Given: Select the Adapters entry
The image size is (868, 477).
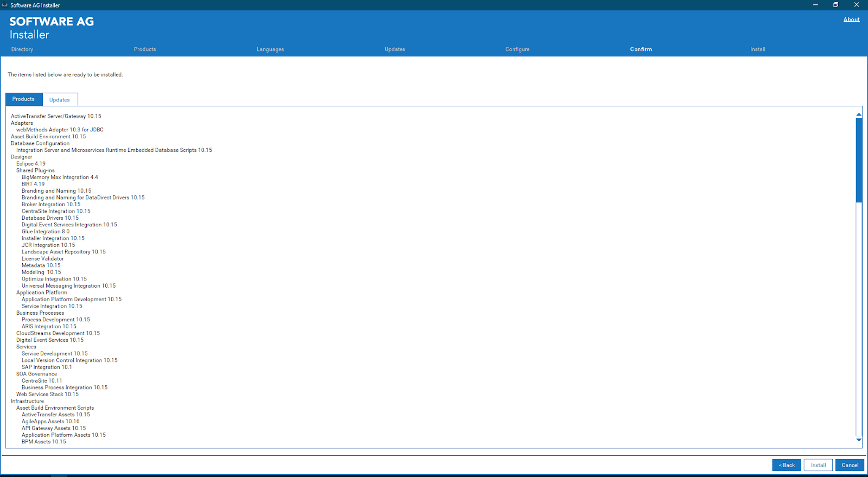Looking at the screenshot, I should 22,123.
